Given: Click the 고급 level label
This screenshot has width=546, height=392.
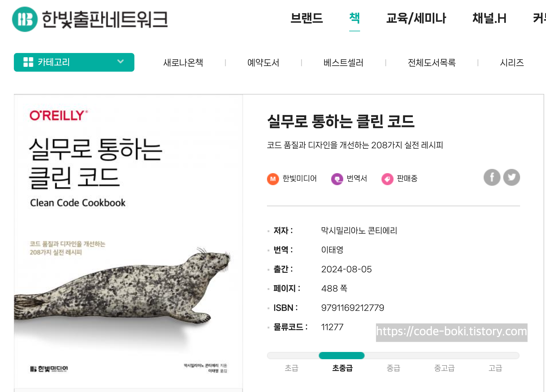Looking at the screenshot, I should pyautogui.click(x=495, y=368).
